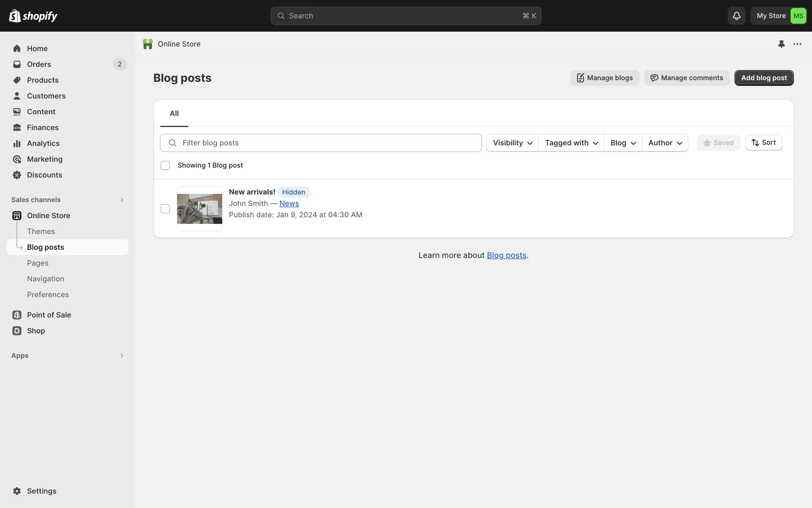Click the Add blog post button
The height and width of the screenshot is (508, 812).
click(x=763, y=78)
